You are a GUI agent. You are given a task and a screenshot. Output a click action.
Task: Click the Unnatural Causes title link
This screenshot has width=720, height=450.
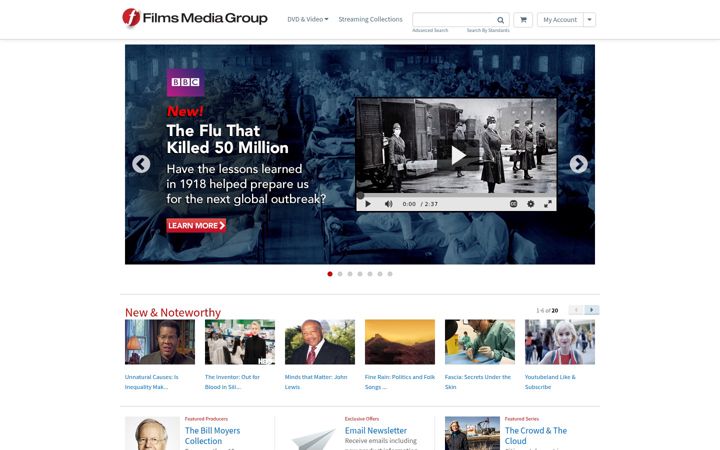coord(152,382)
